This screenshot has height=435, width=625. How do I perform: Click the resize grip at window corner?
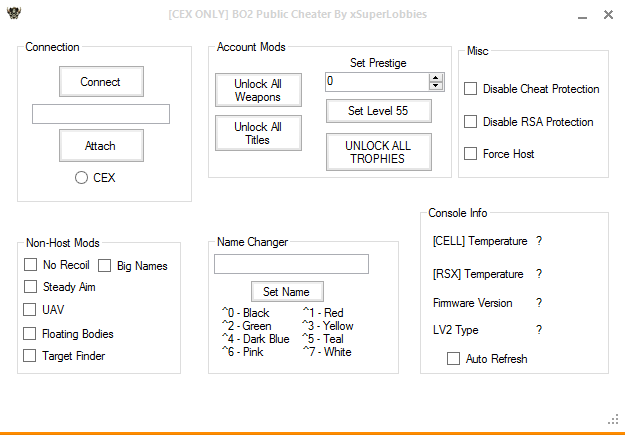613,419
